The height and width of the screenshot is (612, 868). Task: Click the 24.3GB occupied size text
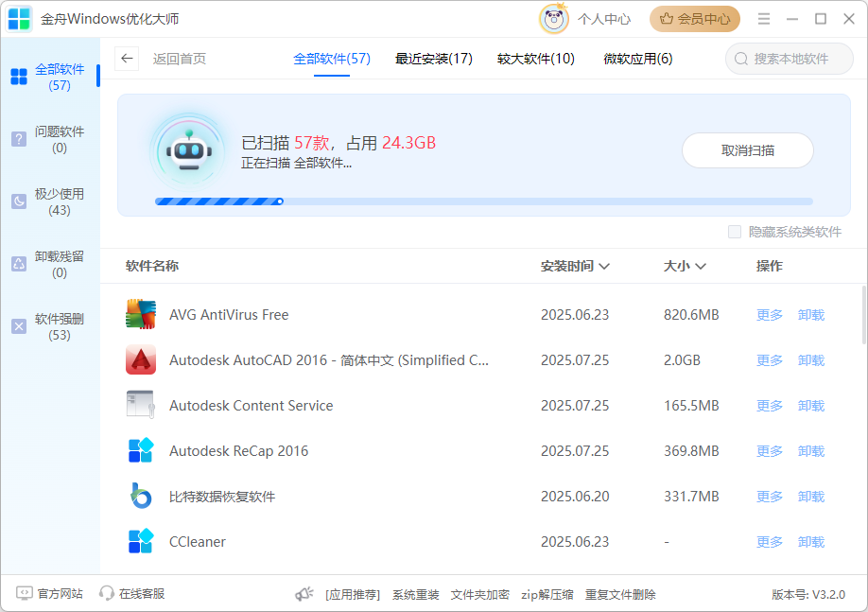(x=409, y=143)
